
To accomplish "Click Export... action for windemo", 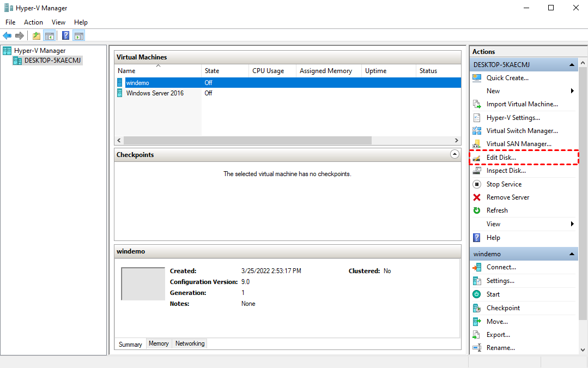I will [498, 335].
